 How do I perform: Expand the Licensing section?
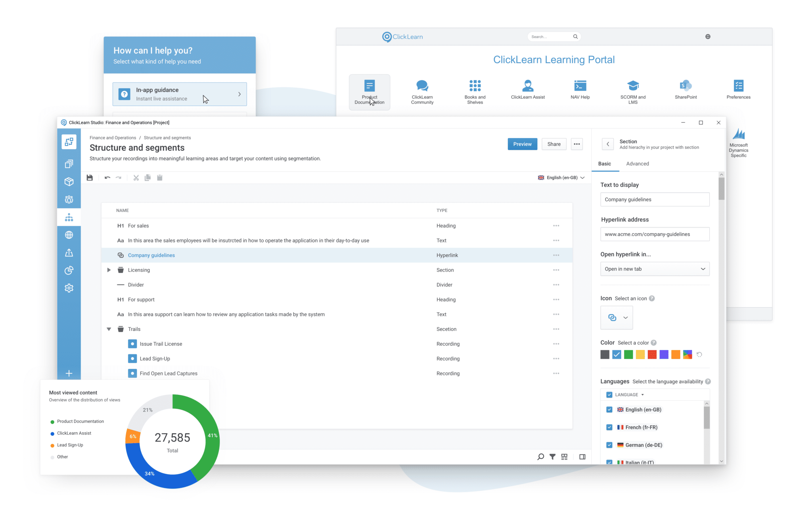[x=109, y=270]
